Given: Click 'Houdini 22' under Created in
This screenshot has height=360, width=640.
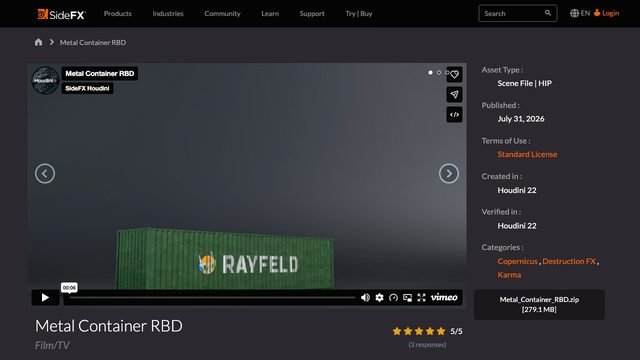Looking at the screenshot, I should pyautogui.click(x=517, y=190).
